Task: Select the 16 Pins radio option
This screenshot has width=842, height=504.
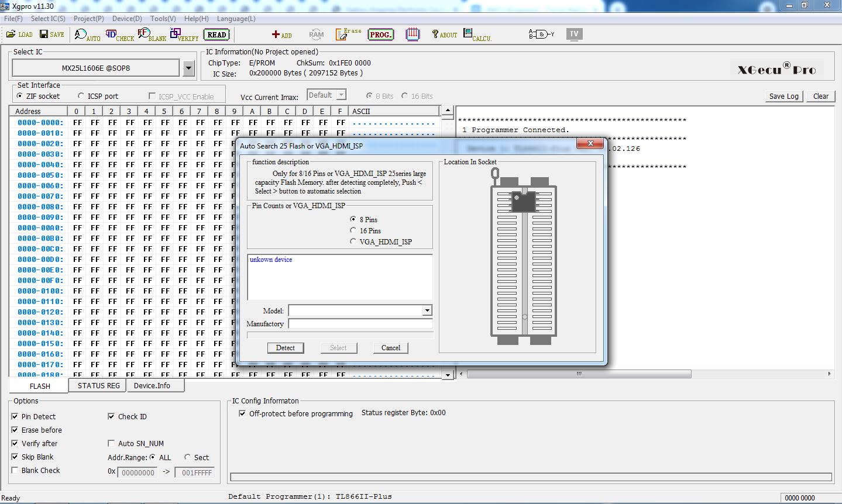Action: tap(353, 230)
